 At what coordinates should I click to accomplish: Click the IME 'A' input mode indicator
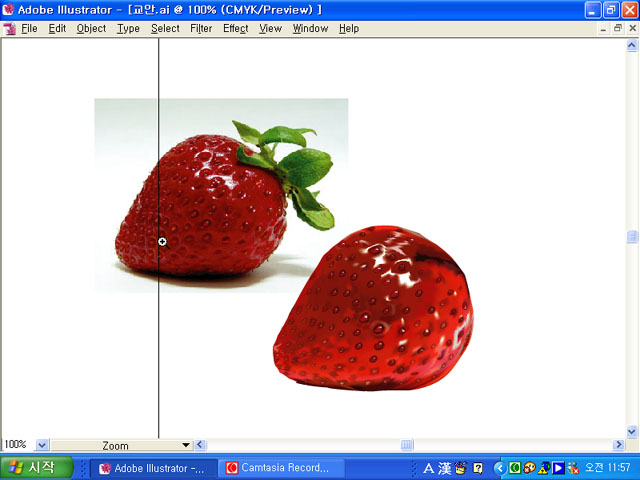tap(429, 468)
